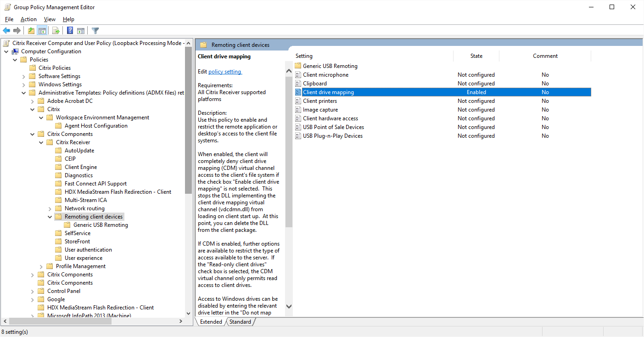Click the Enabled state of Client drive mapping
Screen dimensions: 644x337
pos(476,92)
